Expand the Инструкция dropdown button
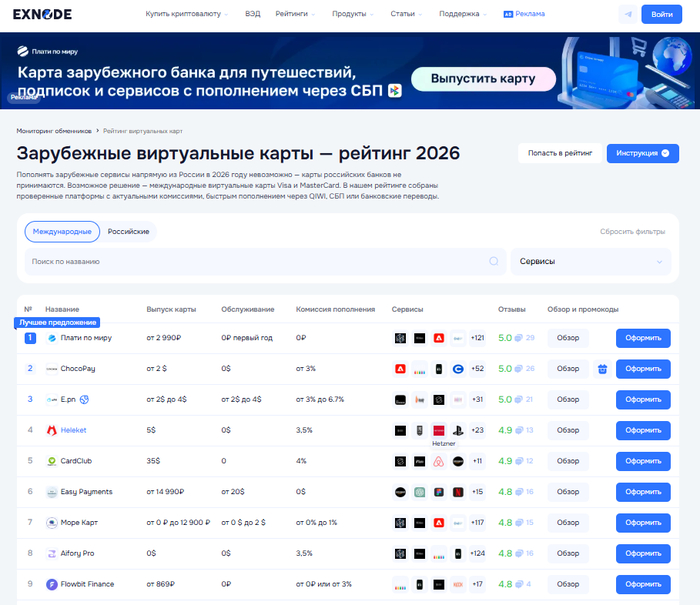700x605 pixels. click(642, 153)
